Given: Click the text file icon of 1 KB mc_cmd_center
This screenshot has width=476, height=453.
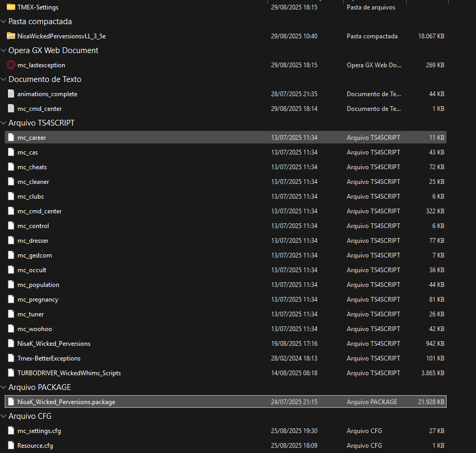Looking at the screenshot, I should (x=11, y=108).
